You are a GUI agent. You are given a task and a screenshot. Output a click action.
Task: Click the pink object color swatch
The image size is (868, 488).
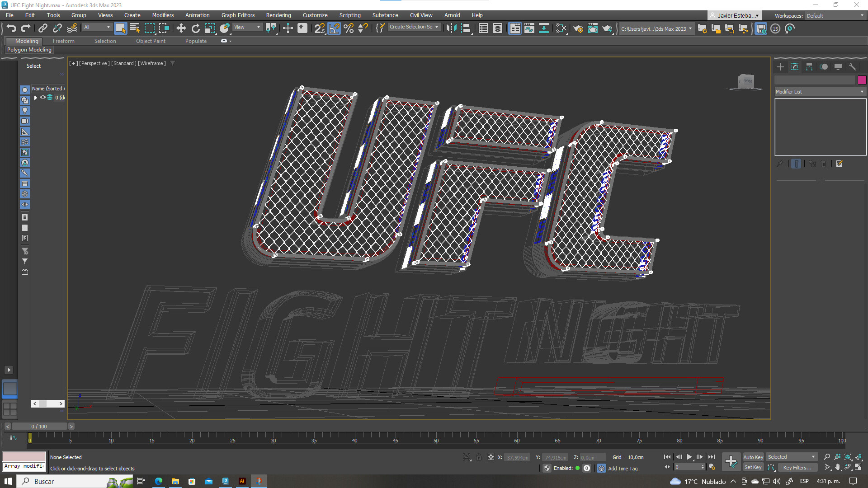pos(862,80)
